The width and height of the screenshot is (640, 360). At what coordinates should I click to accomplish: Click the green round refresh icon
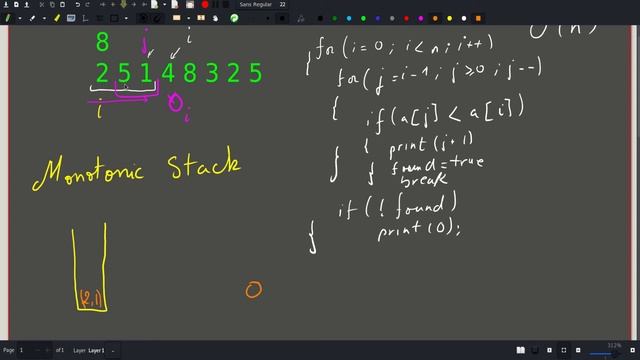coord(234,18)
